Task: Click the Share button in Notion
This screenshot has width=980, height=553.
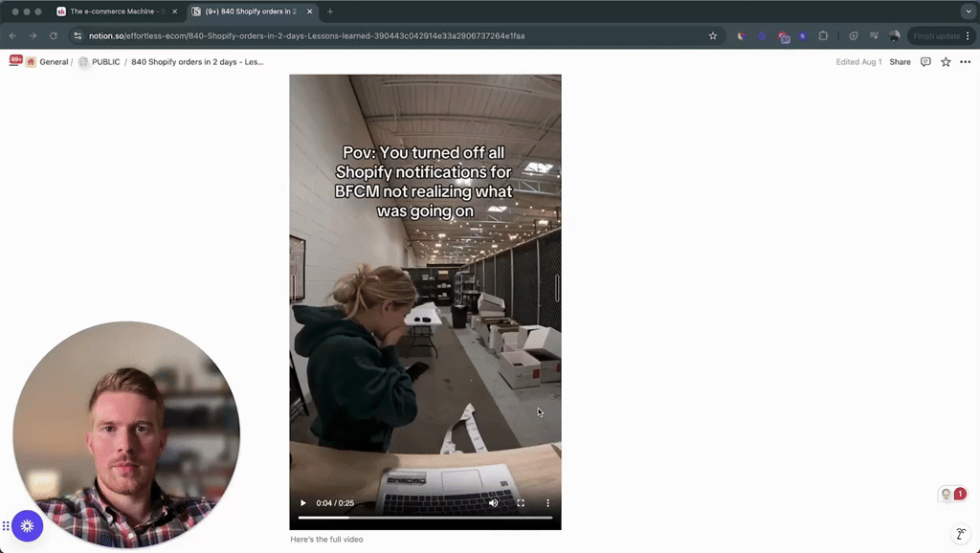Action: (900, 62)
